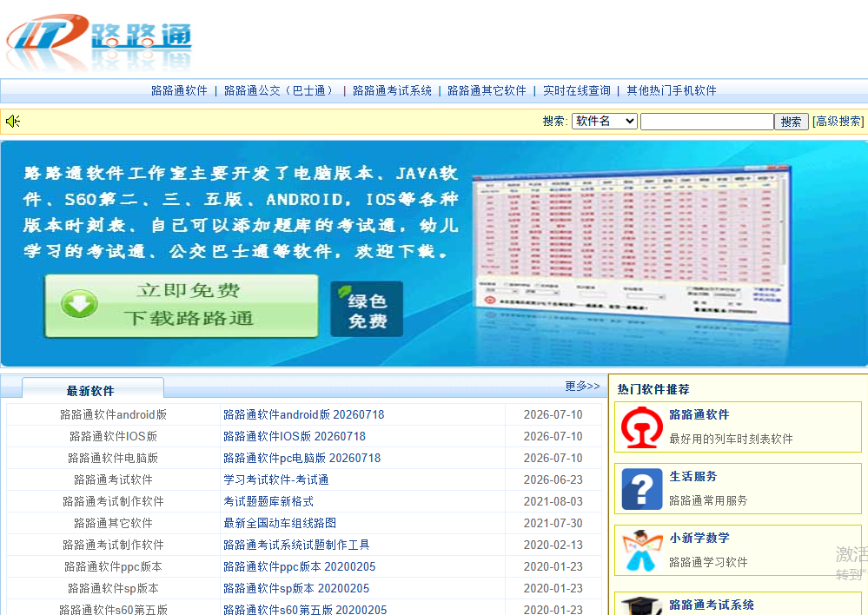Viewport: 868px width, 615px height.
Task: Open the 小新学数学 cartoon icon
Action: click(x=641, y=551)
